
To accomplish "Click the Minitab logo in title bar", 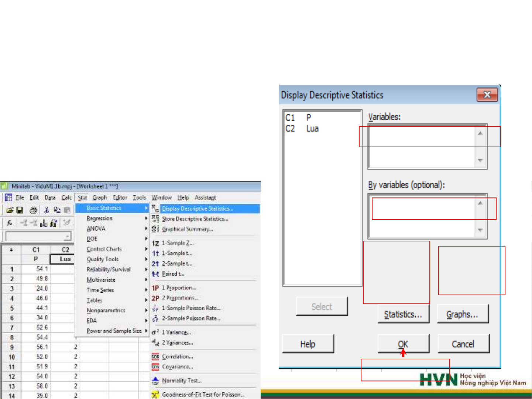I will [x=4, y=186].
